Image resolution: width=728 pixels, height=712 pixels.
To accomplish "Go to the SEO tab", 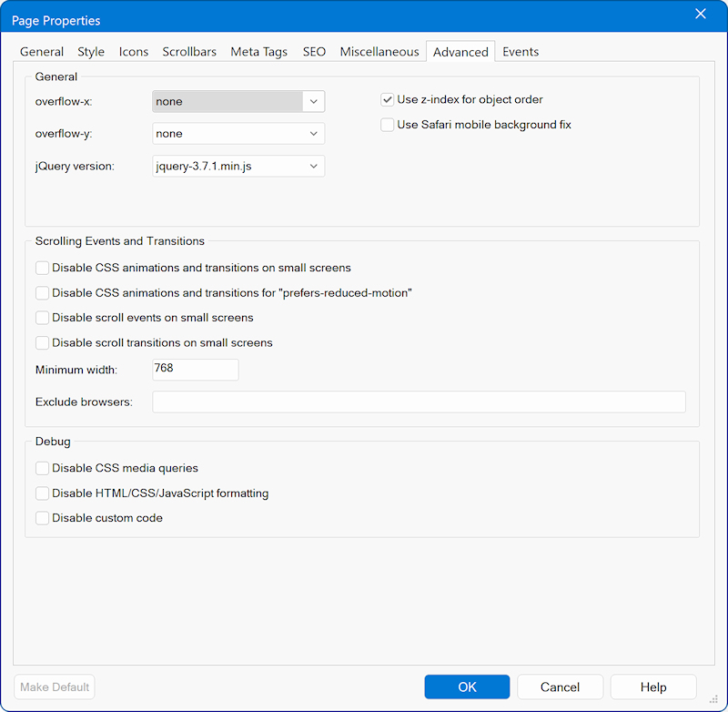I will coord(314,52).
